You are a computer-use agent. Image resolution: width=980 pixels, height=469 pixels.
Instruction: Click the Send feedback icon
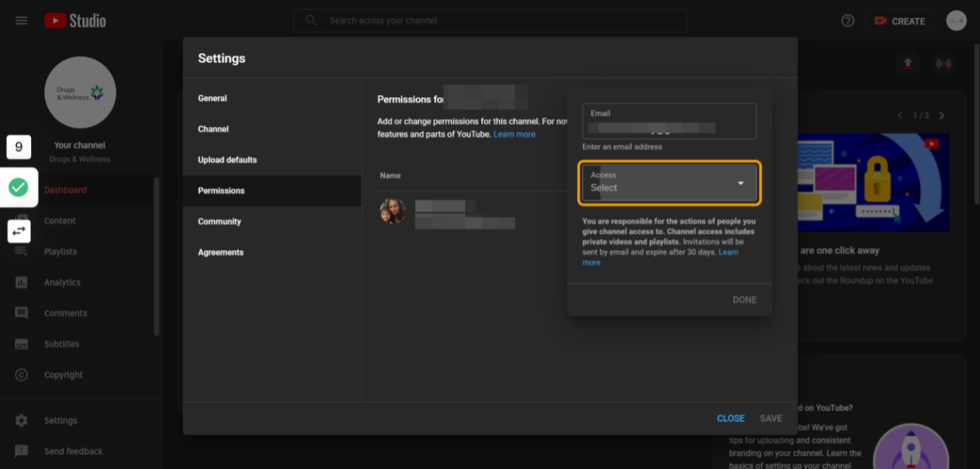22,451
